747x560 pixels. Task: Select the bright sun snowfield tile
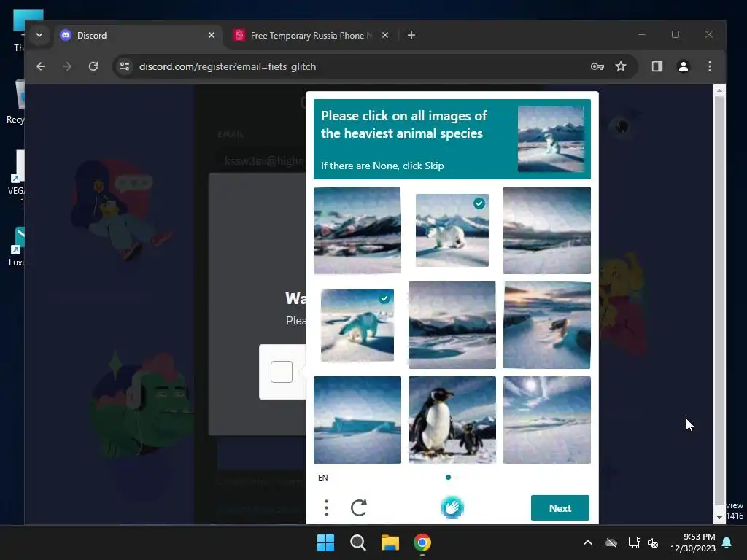click(547, 420)
